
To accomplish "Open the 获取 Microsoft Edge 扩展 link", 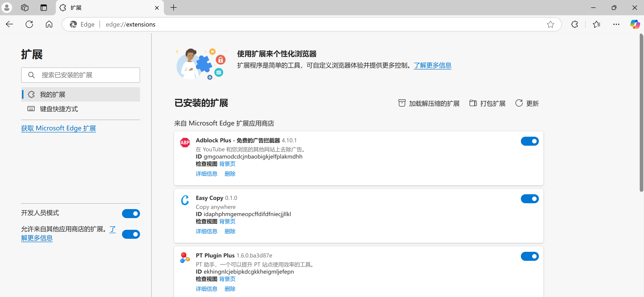I will (x=59, y=128).
